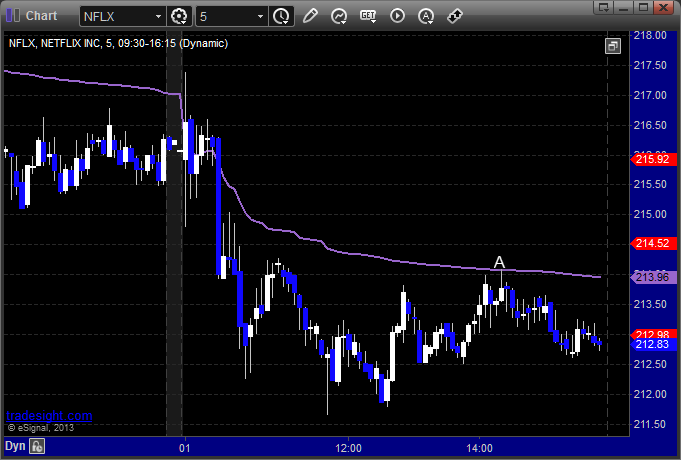
Task: Maximize the chart window
Action: [x=643, y=7]
